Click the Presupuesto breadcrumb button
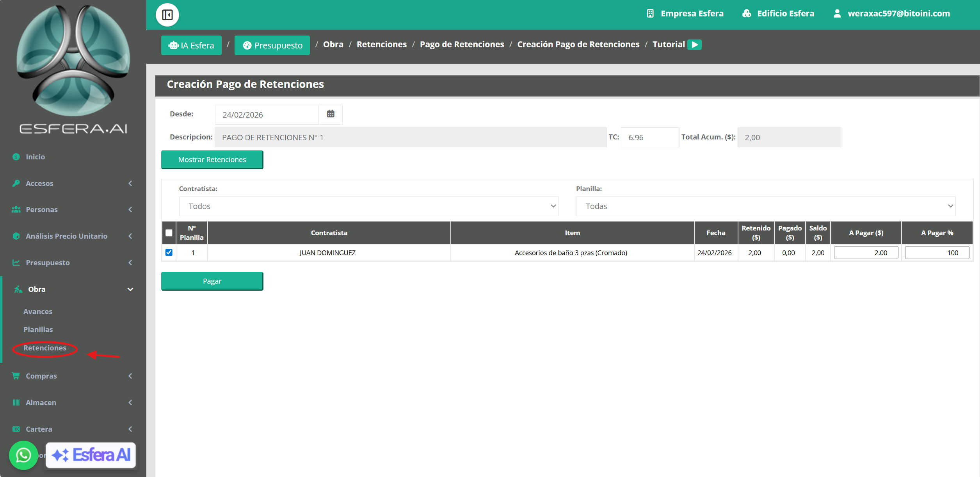This screenshot has width=980, height=477. 272,45
